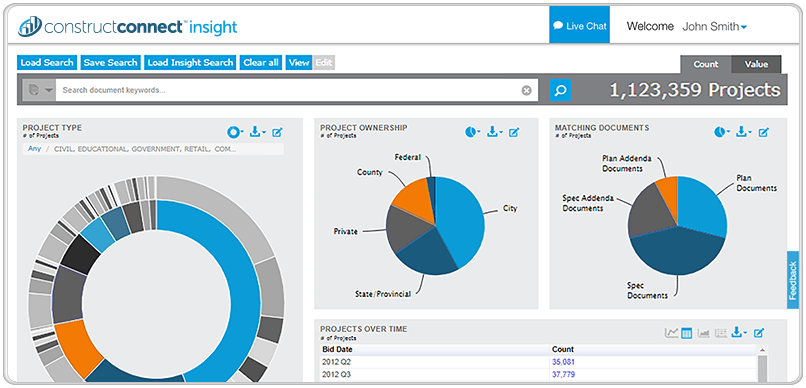Switch to Edit mode
Image resolution: width=806 pixels, height=388 pixels.
(324, 63)
